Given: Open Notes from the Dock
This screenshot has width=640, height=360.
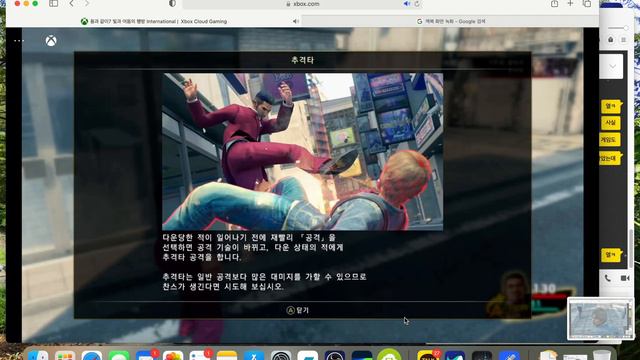Looking at the screenshot, I should pyautogui.click(x=227, y=356).
